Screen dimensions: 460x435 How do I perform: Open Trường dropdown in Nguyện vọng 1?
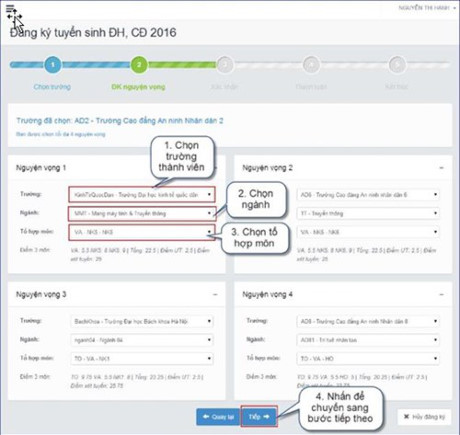tap(142, 195)
